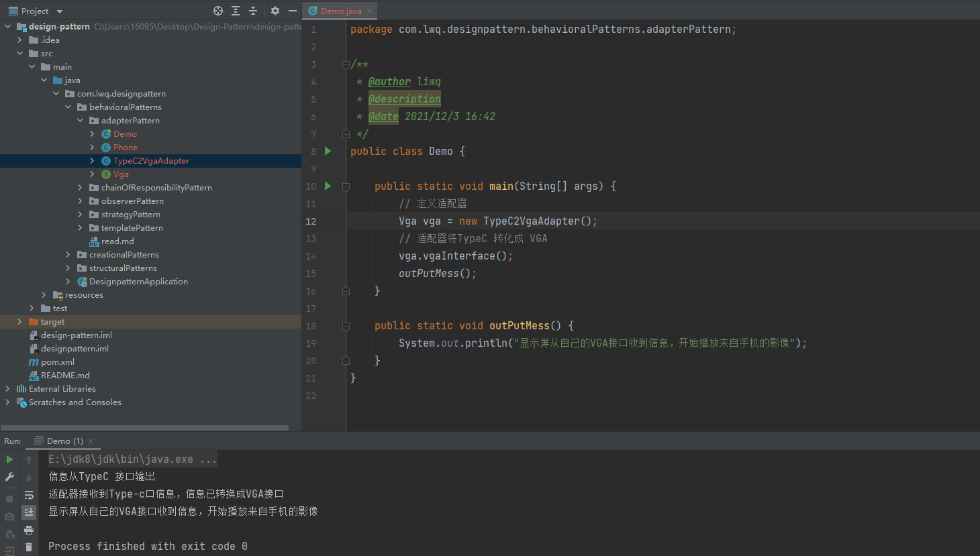This screenshot has width=980, height=556.
Task: Click the print icon in Run console
Action: tap(29, 530)
